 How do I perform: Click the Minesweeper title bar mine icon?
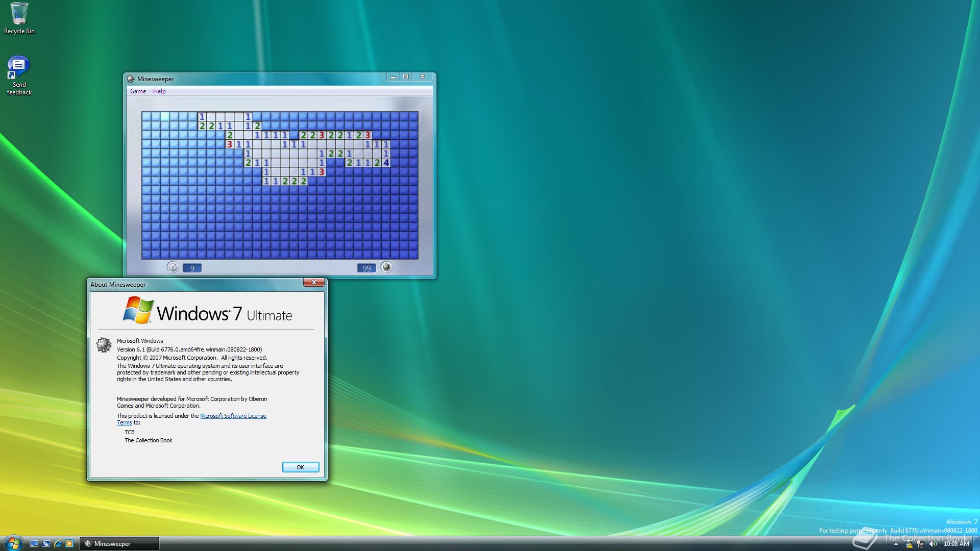131,79
